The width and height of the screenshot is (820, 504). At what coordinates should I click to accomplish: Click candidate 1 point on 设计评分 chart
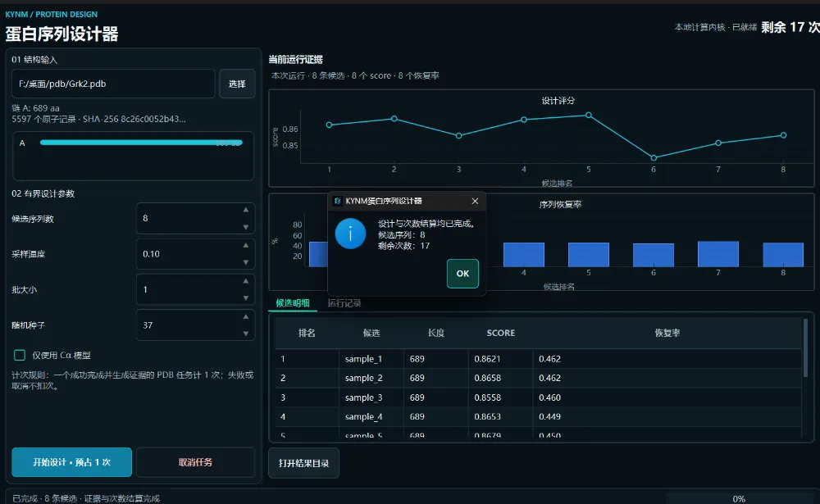coord(329,125)
